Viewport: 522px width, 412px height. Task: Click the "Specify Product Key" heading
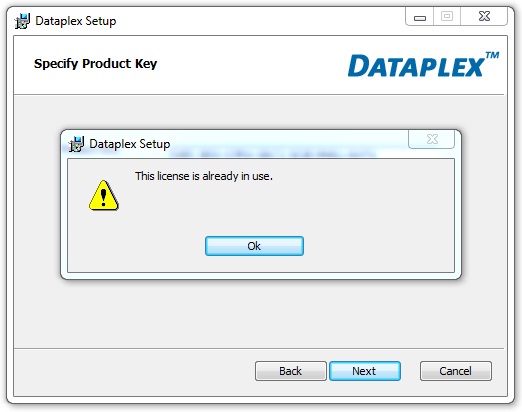[95, 63]
